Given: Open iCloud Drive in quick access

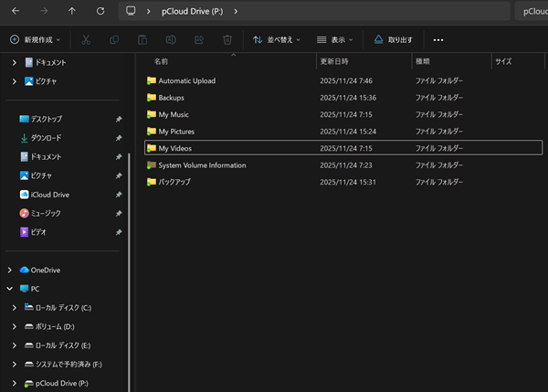Looking at the screenshot, I should (x=49, y=195).
